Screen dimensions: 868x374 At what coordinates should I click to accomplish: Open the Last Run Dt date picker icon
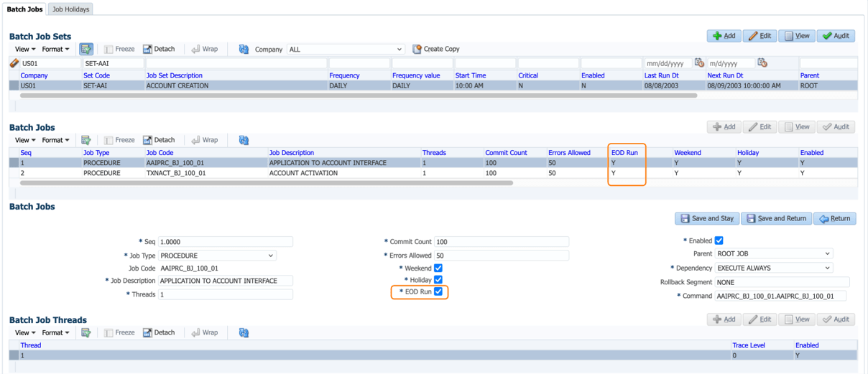coord(699,63)
